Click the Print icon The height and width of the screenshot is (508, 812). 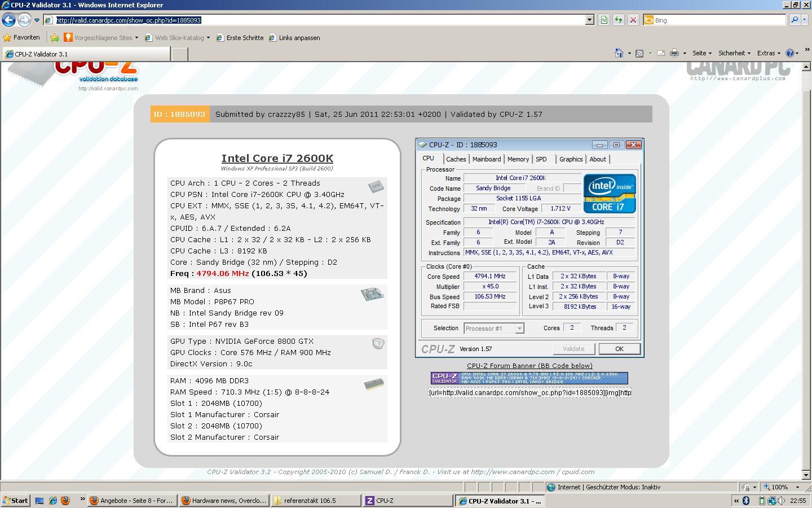point(674,53)
